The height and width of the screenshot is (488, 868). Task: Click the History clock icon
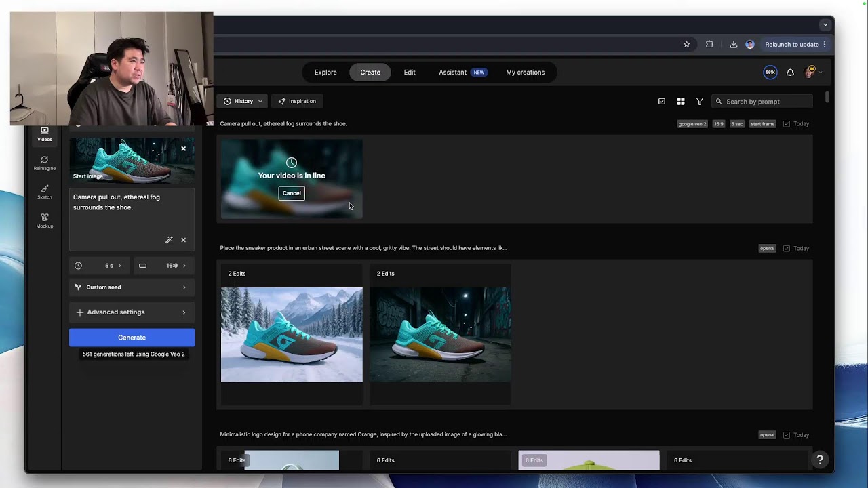[x=227, y=101]
